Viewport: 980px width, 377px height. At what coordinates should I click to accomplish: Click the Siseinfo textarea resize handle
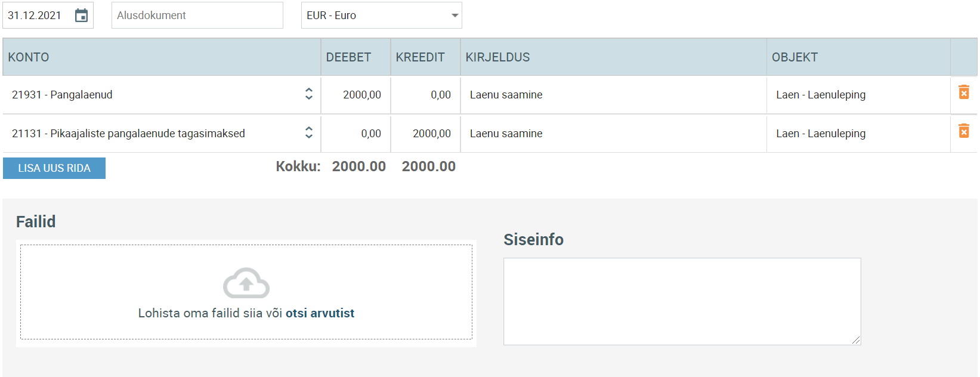(x=856, y=340)
